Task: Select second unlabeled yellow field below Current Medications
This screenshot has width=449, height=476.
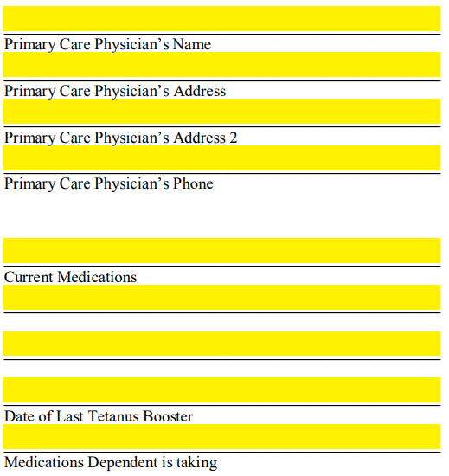Action: [221, 344]
